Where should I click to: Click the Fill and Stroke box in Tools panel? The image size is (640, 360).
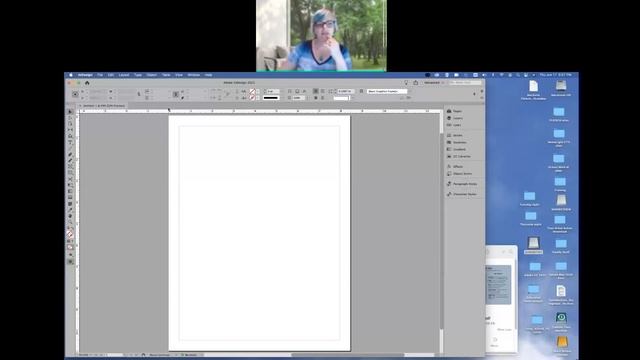pyautogui.click(x=70, y=234)
